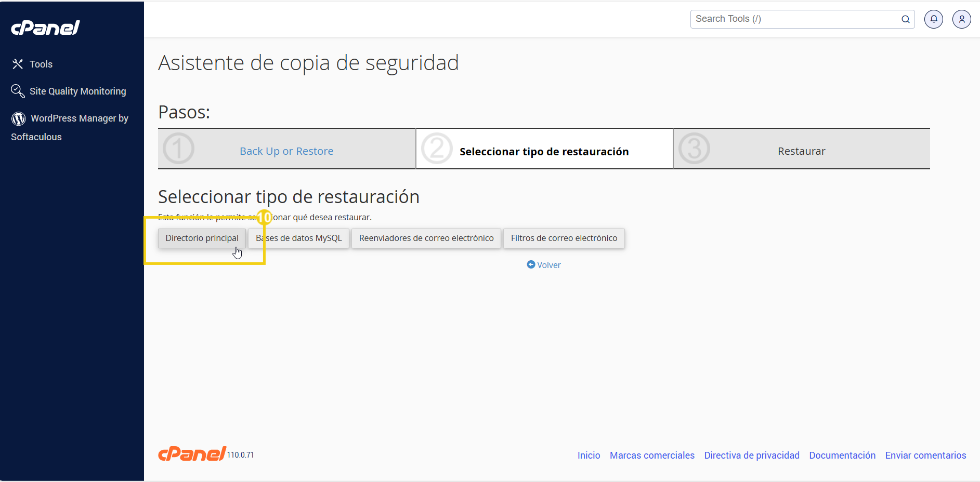
Task: Click the Volver link
Action: tap(548, 264)
